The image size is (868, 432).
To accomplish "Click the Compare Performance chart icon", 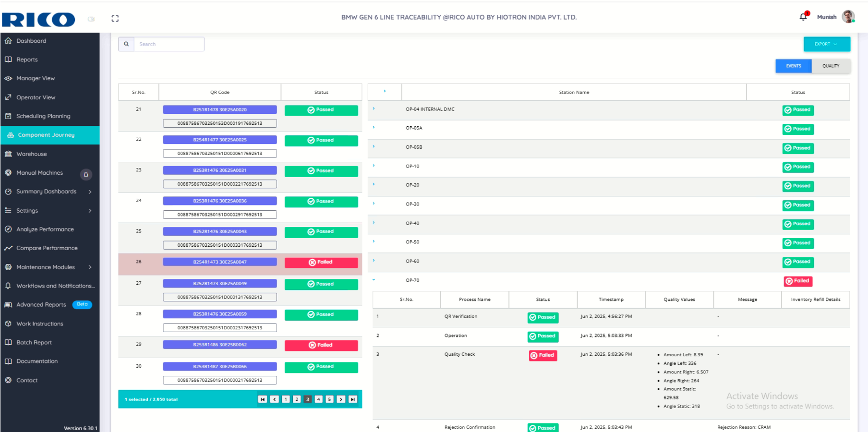I will click(8, 248).
